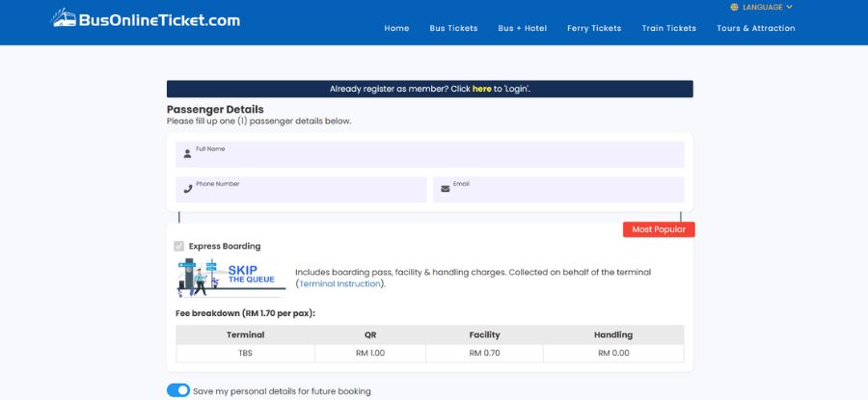Click the 'QR' column header
The height and width of the screenshot is (400, 868).
pos(370,334)
